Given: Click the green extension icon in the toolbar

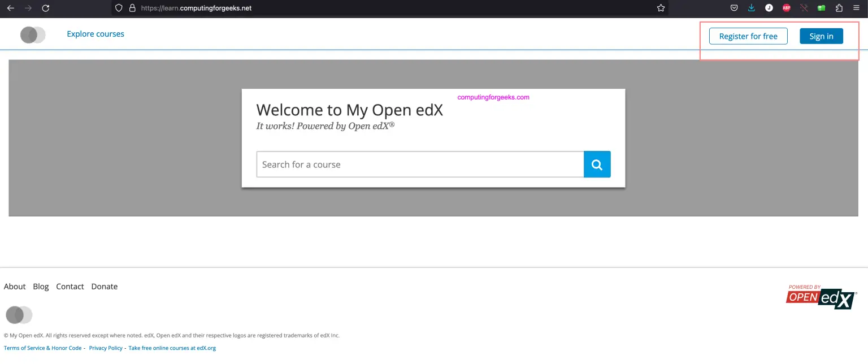Looking at the screenshot, I should point(821,7).
